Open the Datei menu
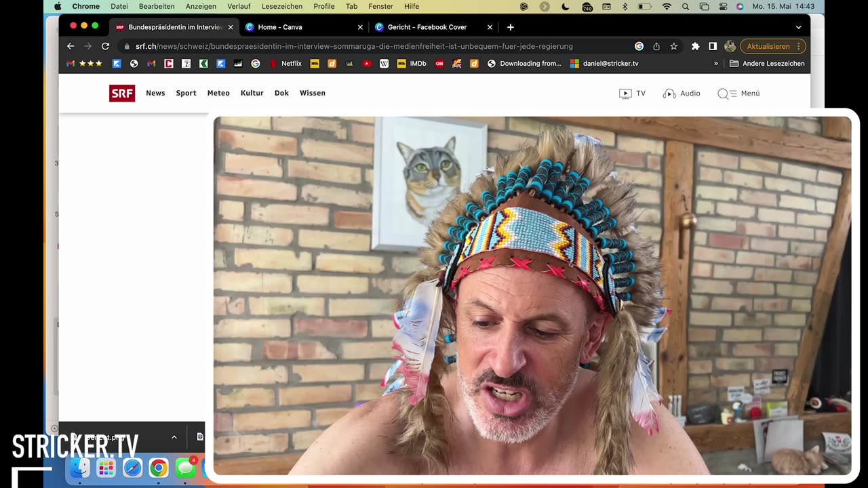This screenshot has width=868, height=488. 119,7
